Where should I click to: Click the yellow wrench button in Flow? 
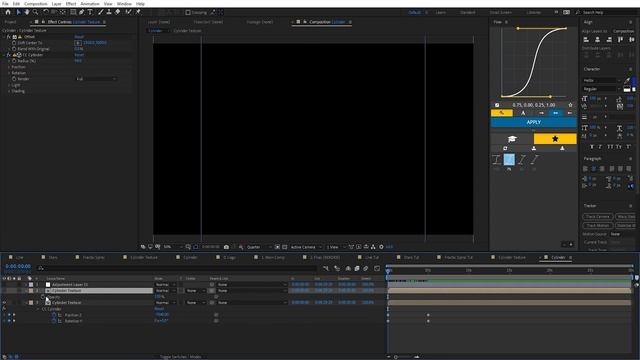(x=502, y=113)
